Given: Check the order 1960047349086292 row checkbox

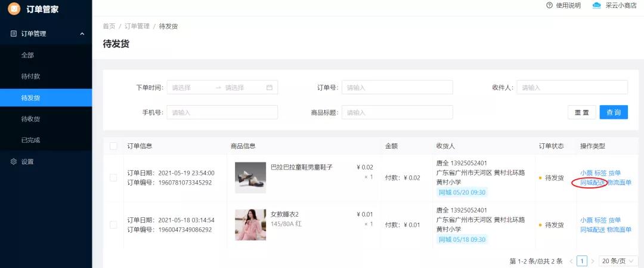Looking at the screenshot, I should click(113, 225).
